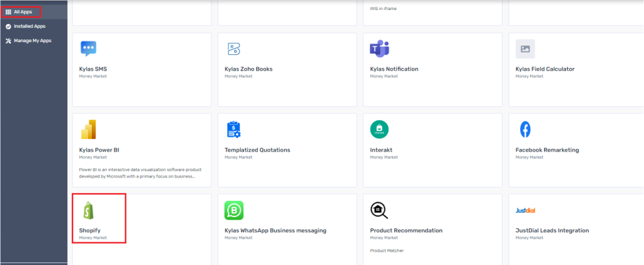
Task: Select Kylas WhatsApp Business messaging title
Action: click(x=275, y=230)
